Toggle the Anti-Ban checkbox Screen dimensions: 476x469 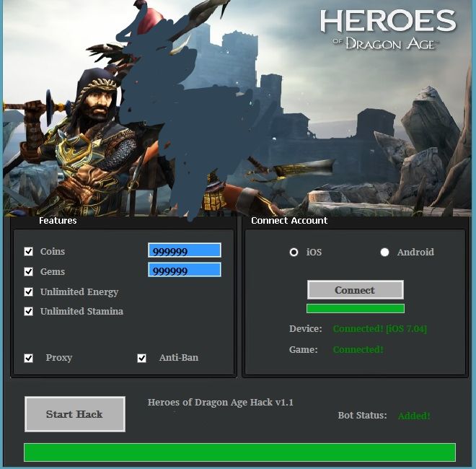tap(142, 358)
